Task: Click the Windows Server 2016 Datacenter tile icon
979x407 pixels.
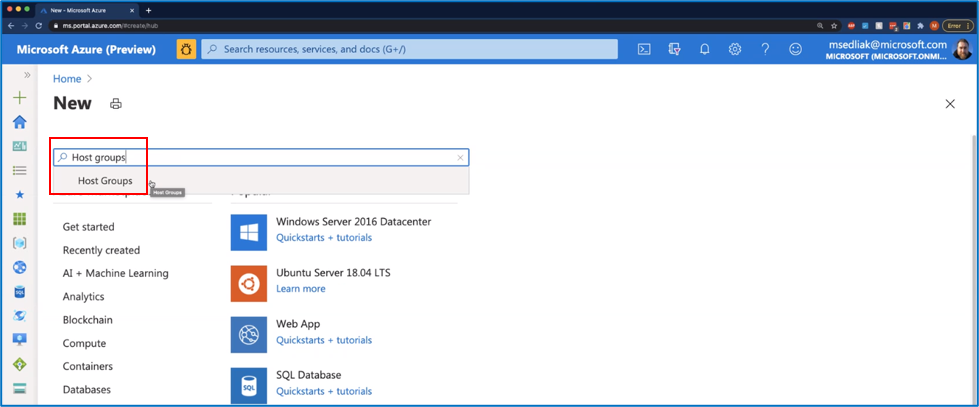Action: coord(248,232)
